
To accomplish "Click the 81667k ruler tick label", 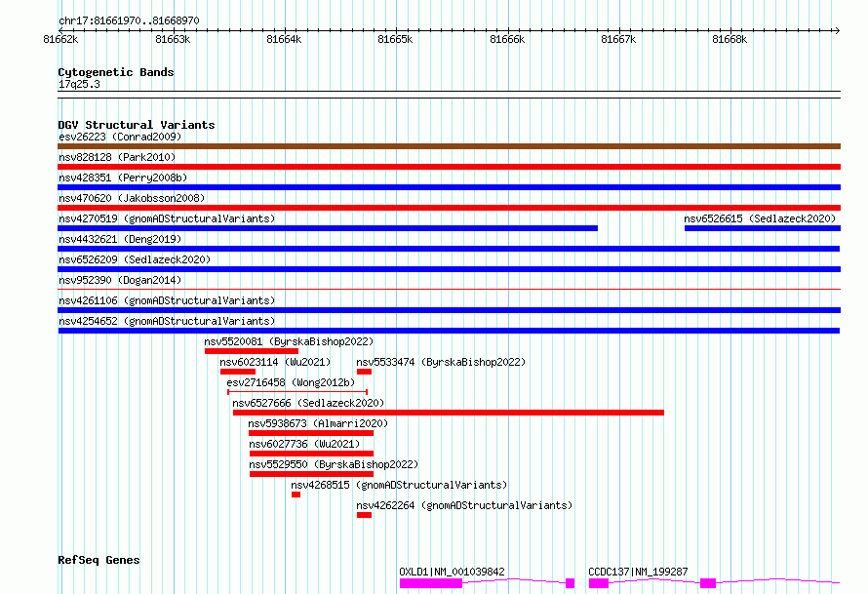I will pyautogui.click(x=618, y=40).
